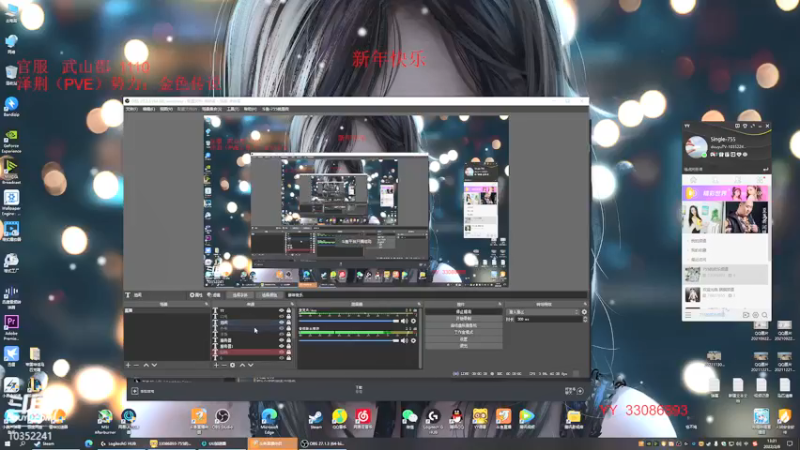Viewport: 800px width, 450px height.
Task: Remove scene using the Scenes minus icon
Action: click(x=136, y=365)
